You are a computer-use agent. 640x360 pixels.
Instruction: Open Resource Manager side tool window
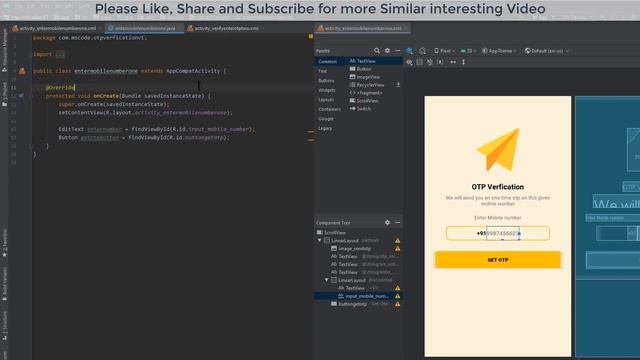tap(4, 50)
